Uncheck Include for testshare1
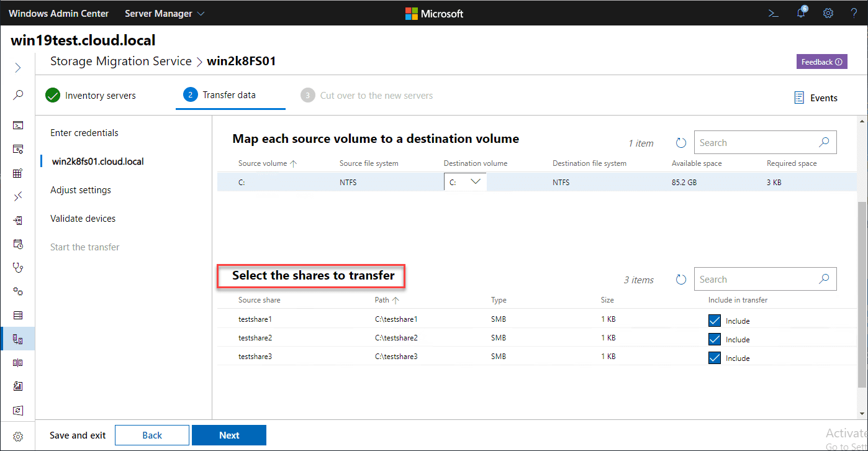 pyautogui.click(x=715, y=321)
